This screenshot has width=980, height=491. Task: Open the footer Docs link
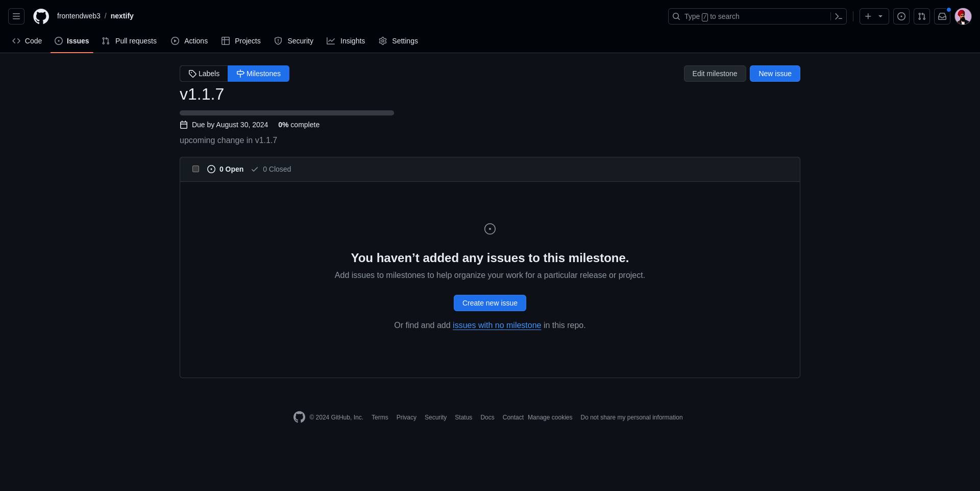[487, 417]
